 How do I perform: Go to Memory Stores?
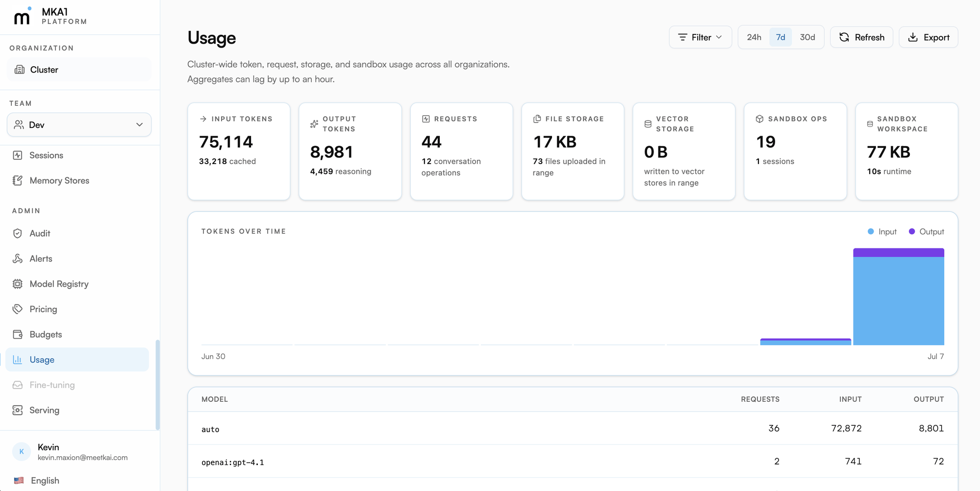(x=77, y=180)
